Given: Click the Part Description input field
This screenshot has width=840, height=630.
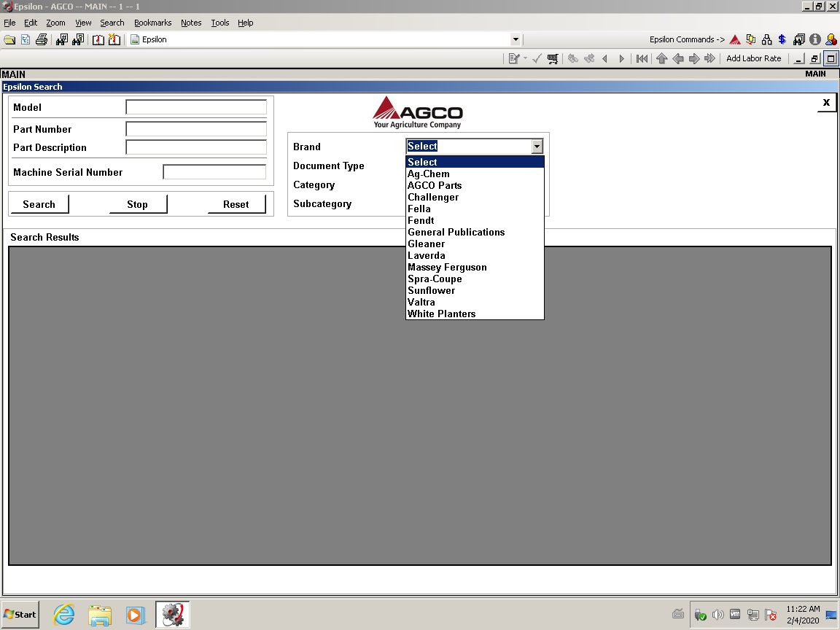Looking at the screenshot, I should point(196,147).
